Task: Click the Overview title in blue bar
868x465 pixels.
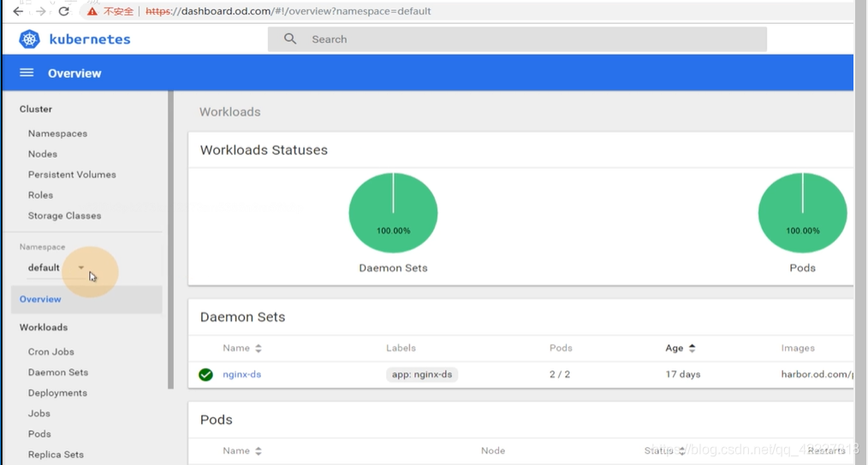Action: [x=74, y=73]
